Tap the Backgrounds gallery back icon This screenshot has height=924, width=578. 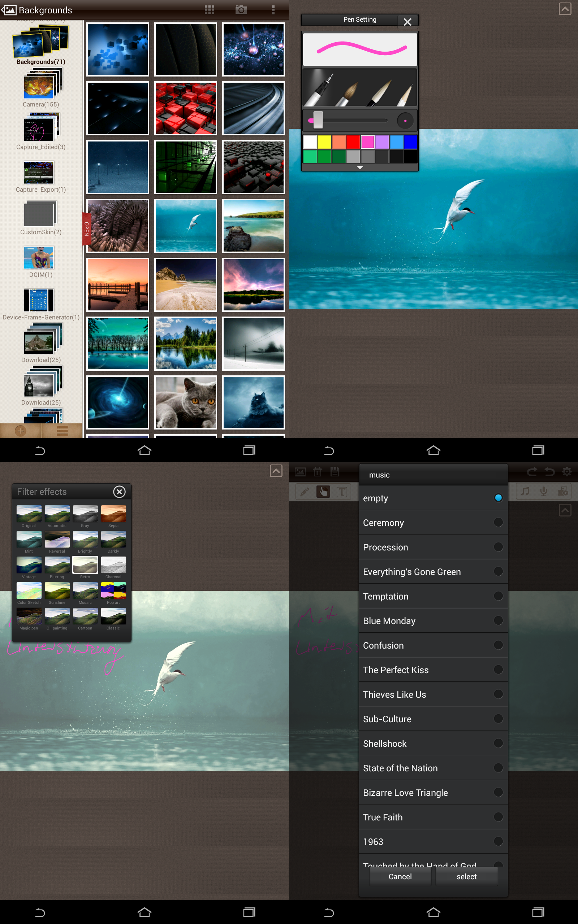[x=9, y=10]
